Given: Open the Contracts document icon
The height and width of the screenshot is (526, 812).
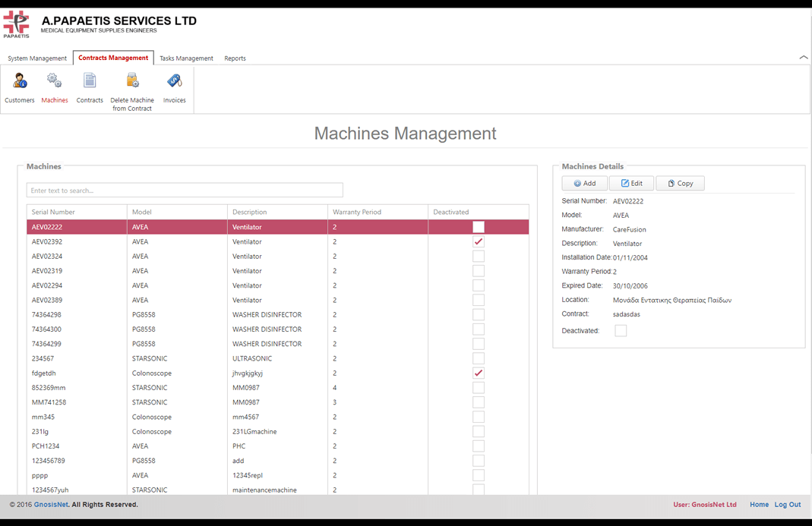Looking at the screenshot, I should (x=90, y=81).
